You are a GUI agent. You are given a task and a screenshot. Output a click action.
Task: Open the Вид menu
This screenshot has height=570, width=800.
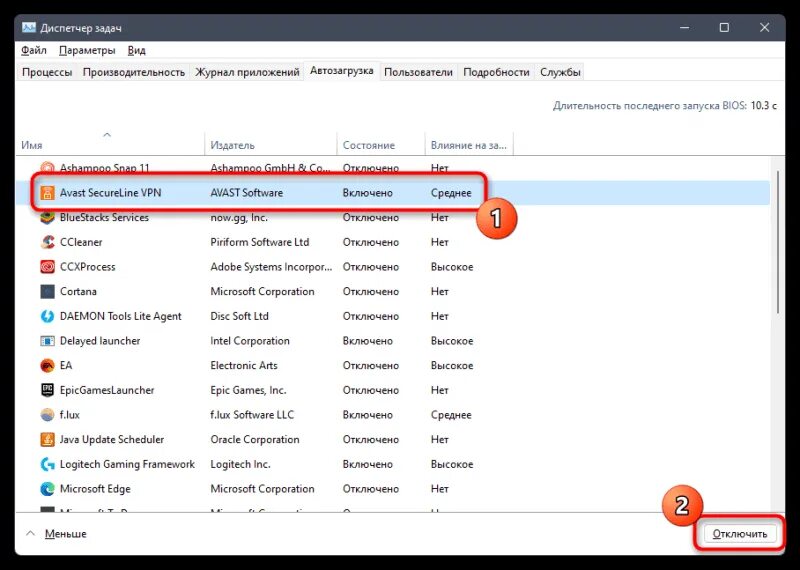[x=136, y=51]
